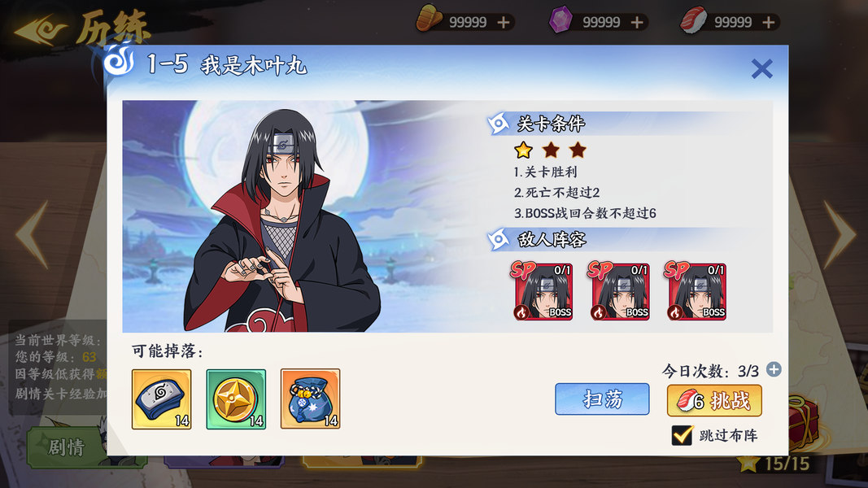
Task: Close the 1-5 stage detail popup
Action: point(761,69)
